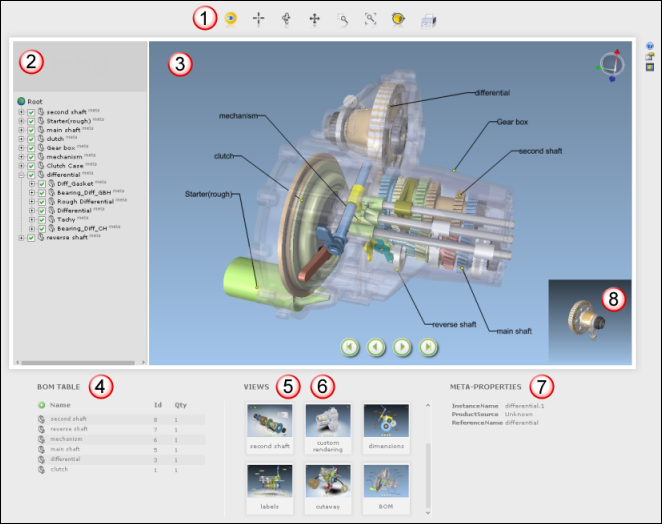Viewport: 662px width, 524px height.
Task: Uncheck the reverse shaft checkbox
Action: coord(30,237)
